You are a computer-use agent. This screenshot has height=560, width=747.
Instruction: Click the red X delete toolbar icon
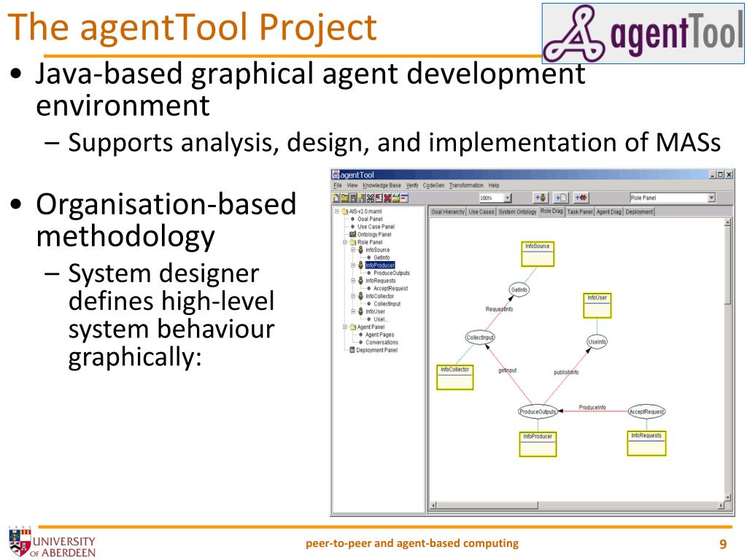click(x=387, y=198)
